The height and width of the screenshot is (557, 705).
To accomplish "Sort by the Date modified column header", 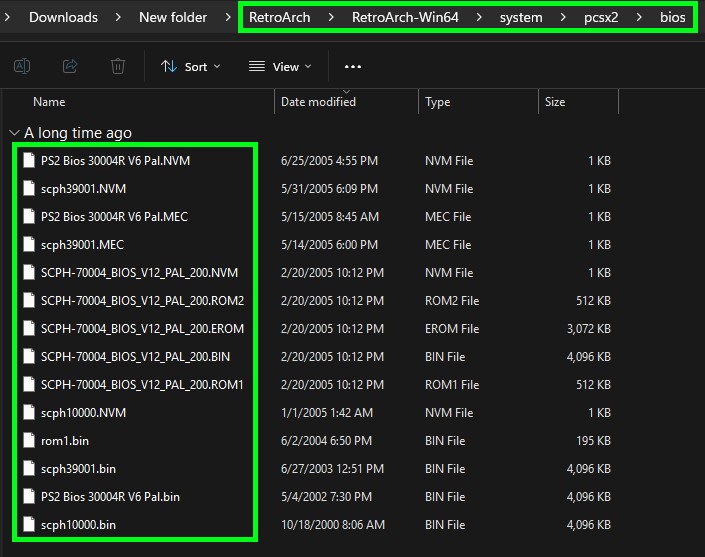I will (318, 102).
